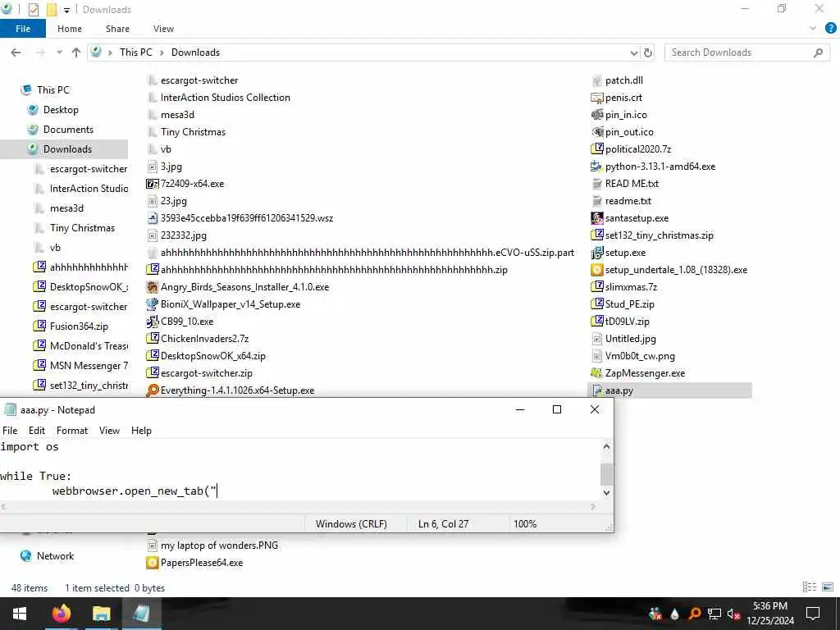Go up one folder level

pyautogui.click(x=76, y=52)
